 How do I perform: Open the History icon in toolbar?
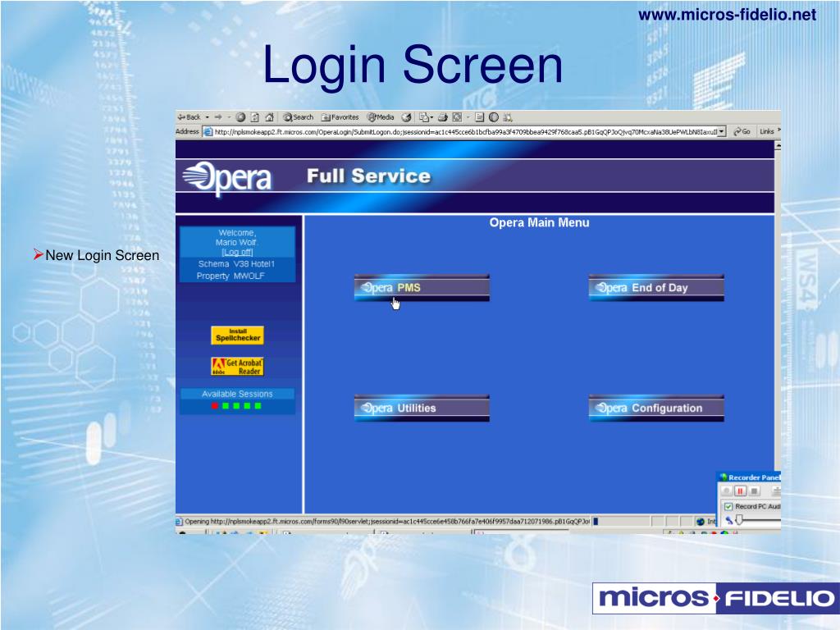click(x=407, y=116)
